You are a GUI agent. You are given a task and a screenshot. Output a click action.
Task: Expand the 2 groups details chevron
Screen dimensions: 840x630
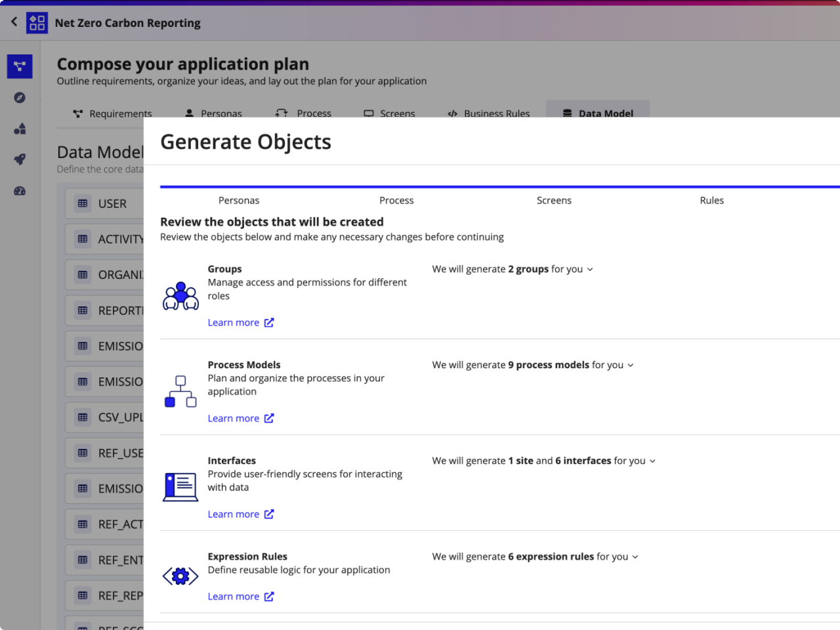[x=589, y=269]
